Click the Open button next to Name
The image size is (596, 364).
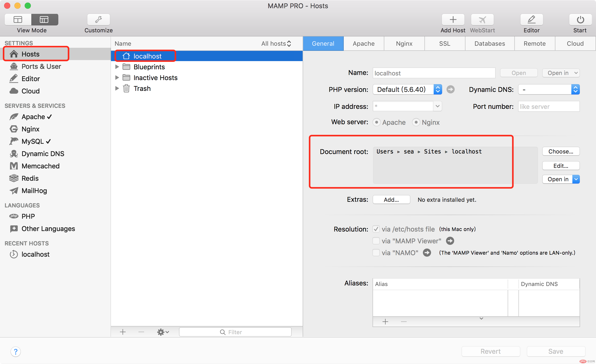[x=519, y=73]
